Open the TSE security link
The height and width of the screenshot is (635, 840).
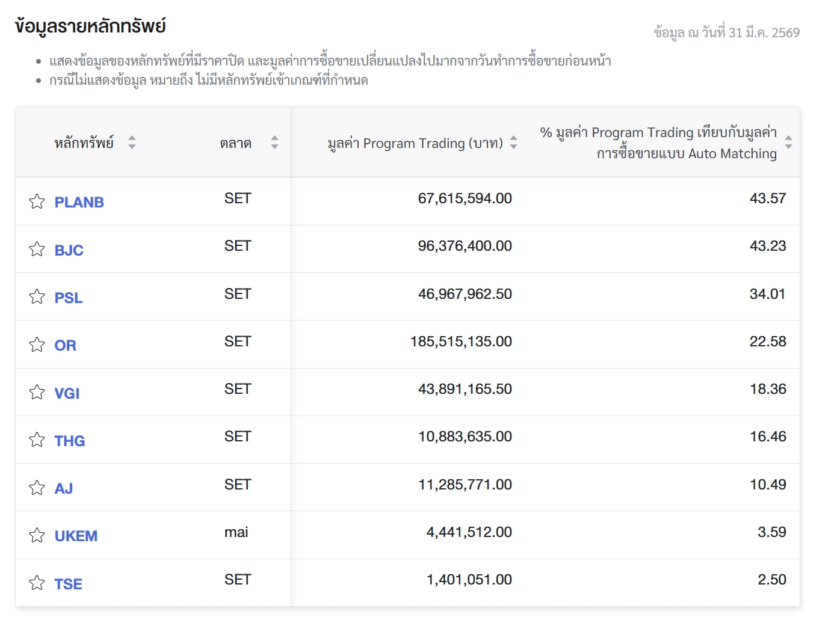[69, 584]
